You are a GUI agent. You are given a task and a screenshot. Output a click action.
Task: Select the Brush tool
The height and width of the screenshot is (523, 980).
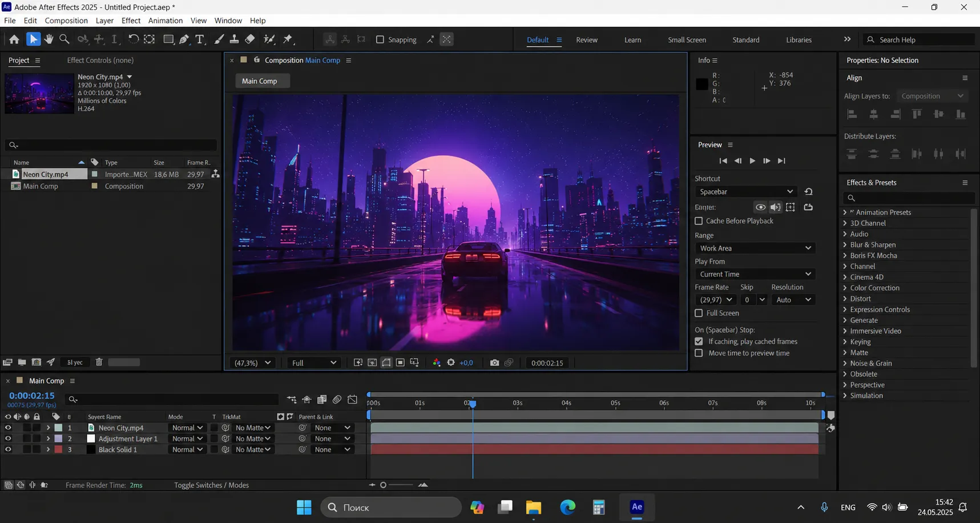click(x=219, y=39)
